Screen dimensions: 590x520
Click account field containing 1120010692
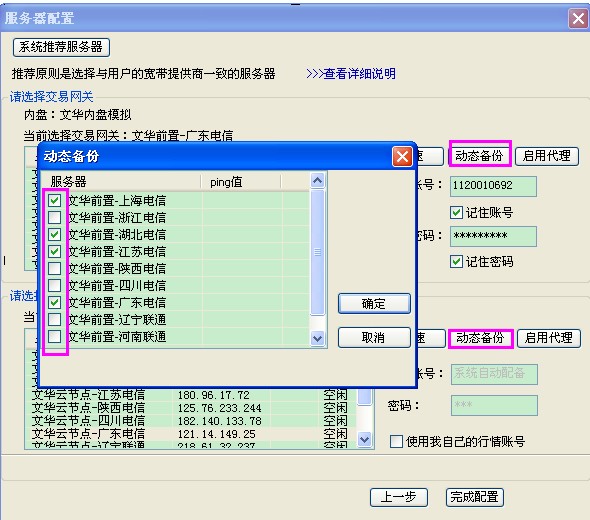click(x=493, y=186)
